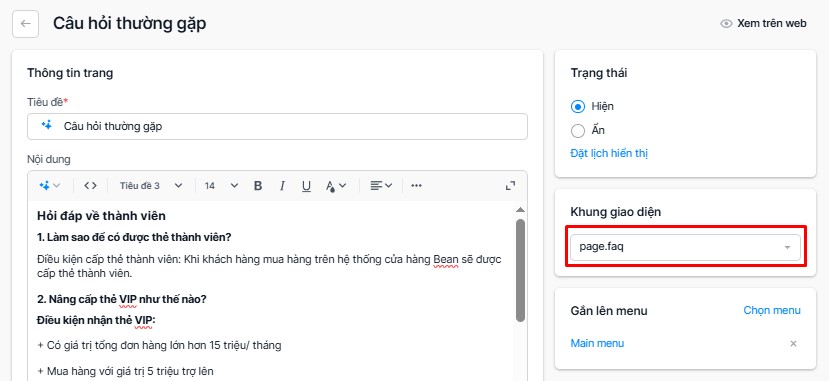The image size is (829, 381).
Task: Open the Tiêu đề 3 heading style dropdown
Action: point(151,185)
